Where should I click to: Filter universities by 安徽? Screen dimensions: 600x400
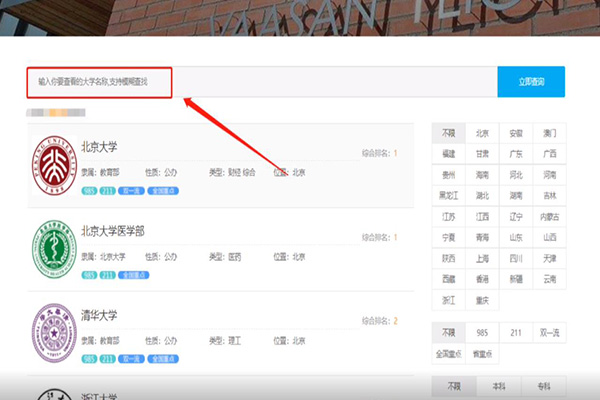pyautogui.click(x=516, y=133)
